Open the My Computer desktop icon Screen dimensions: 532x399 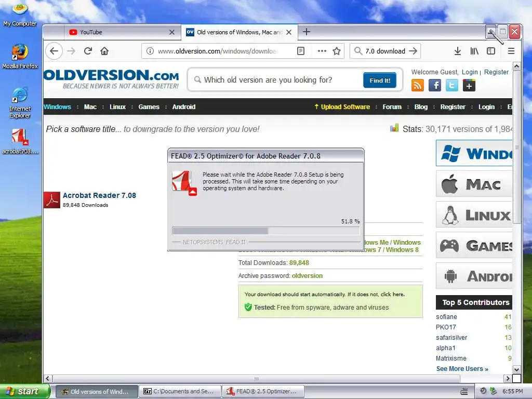(20, 15)
